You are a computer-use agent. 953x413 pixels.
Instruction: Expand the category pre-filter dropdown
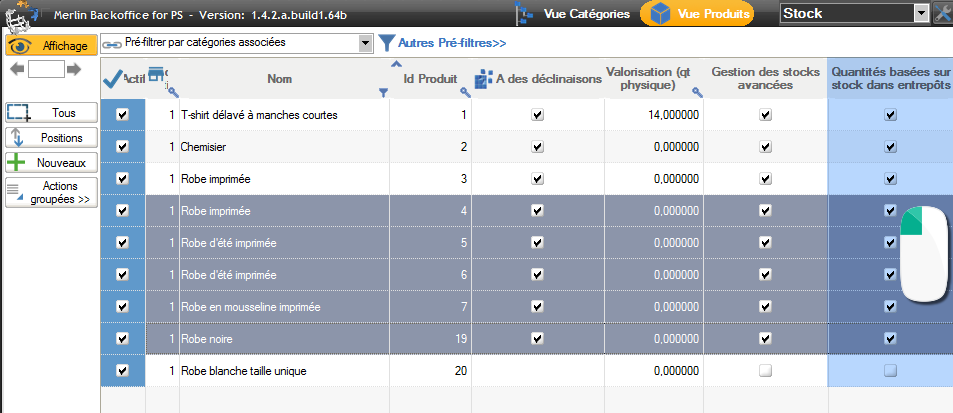tap(365, 43)
